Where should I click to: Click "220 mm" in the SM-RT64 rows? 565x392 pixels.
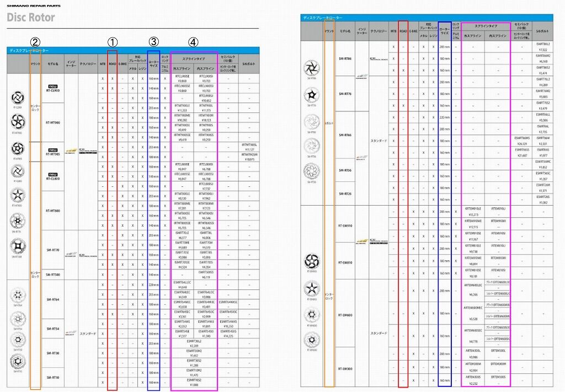(x=153, y=284)
